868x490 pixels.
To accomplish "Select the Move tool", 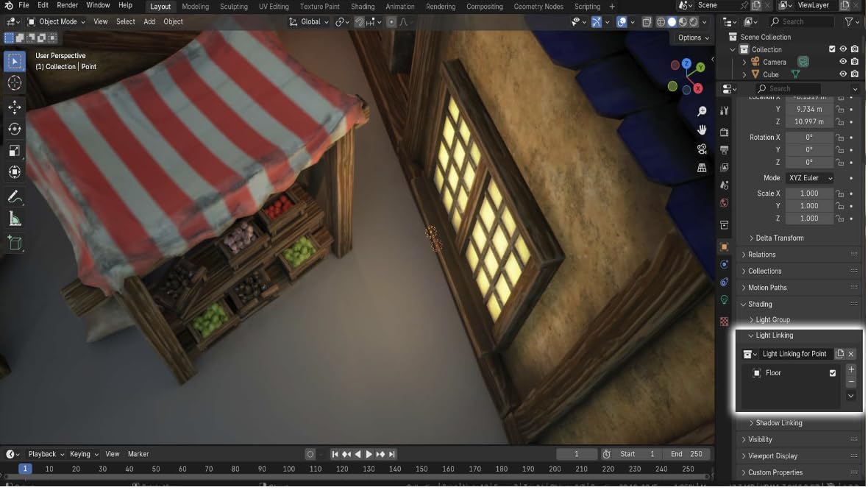I will pyautogui.click(x=15, y=107).
